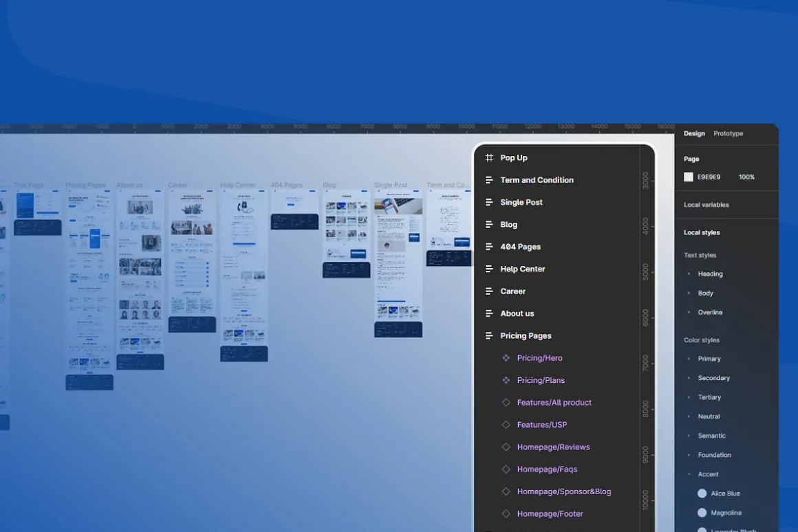Screen dimensions: 798x532
Task: Click the section icon beside Career layer
Action: 489,291
